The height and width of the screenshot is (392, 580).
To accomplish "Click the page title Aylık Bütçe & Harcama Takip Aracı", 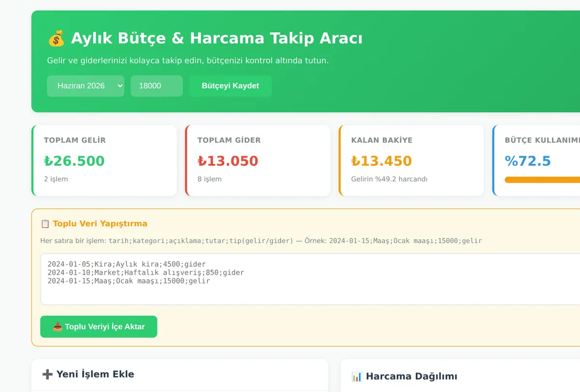I will [217, 38].
